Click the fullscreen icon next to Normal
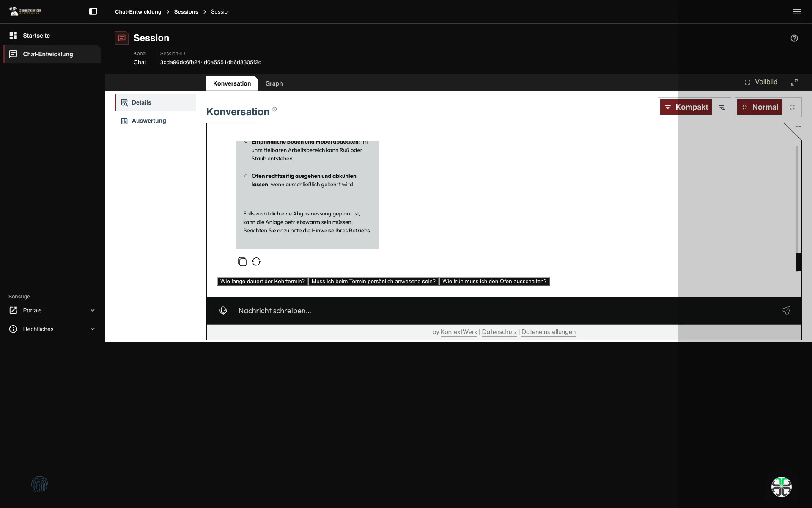 pos(792,108)
